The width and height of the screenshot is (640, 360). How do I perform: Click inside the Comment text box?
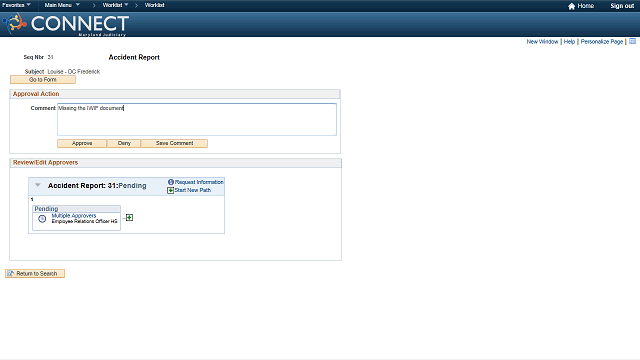197,119
